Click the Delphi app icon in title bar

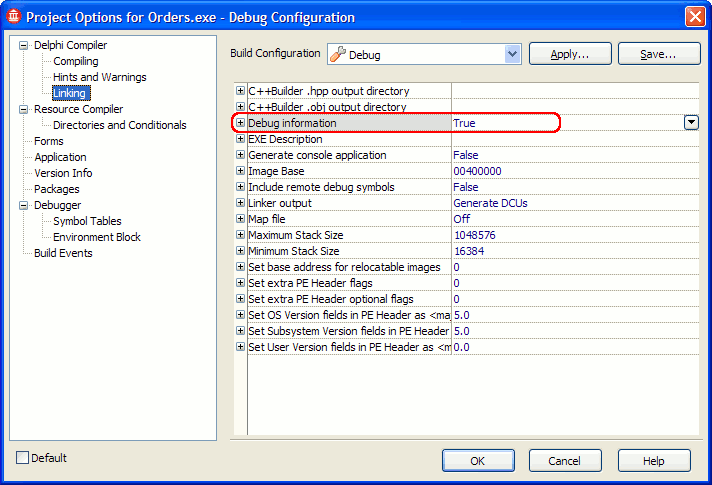pos(13,16)
